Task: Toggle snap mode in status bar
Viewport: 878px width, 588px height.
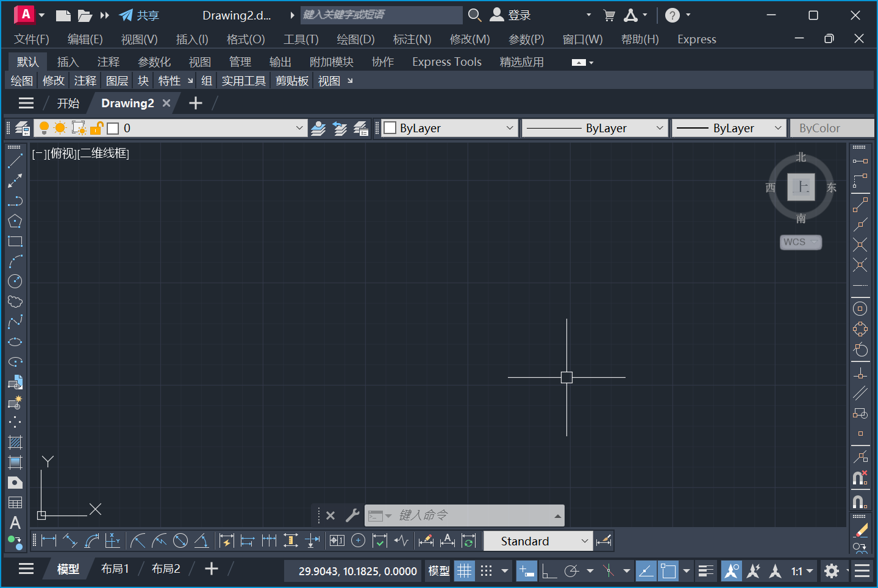Action: coord(486,571)
